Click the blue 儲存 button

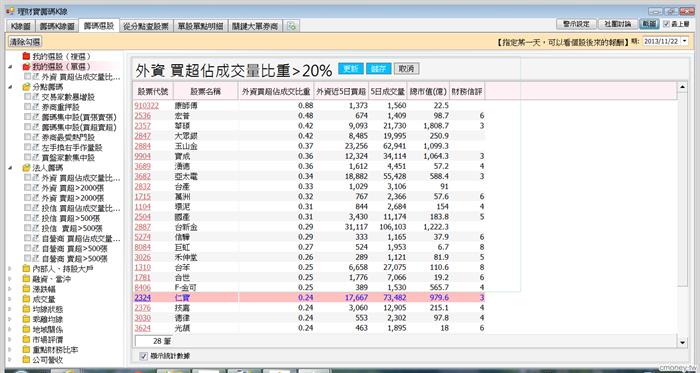(x=379, y=69)
